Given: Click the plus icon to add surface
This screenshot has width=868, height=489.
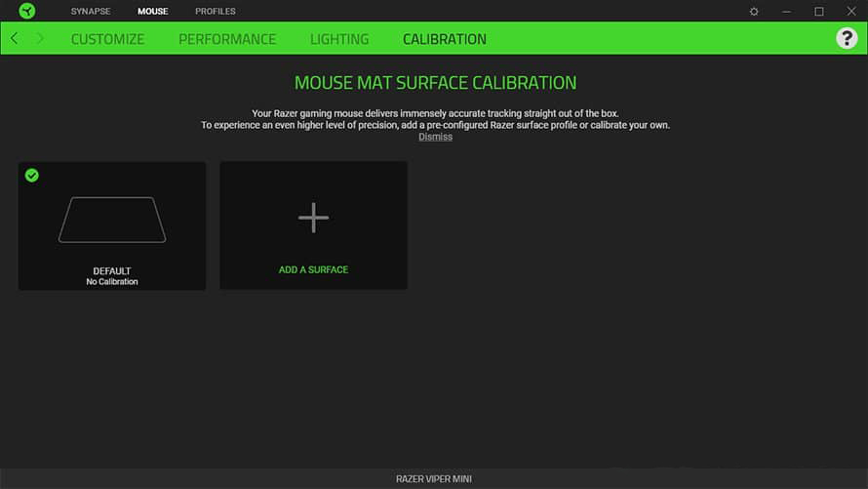Looking at the screenshot, I should pos(313,218).
